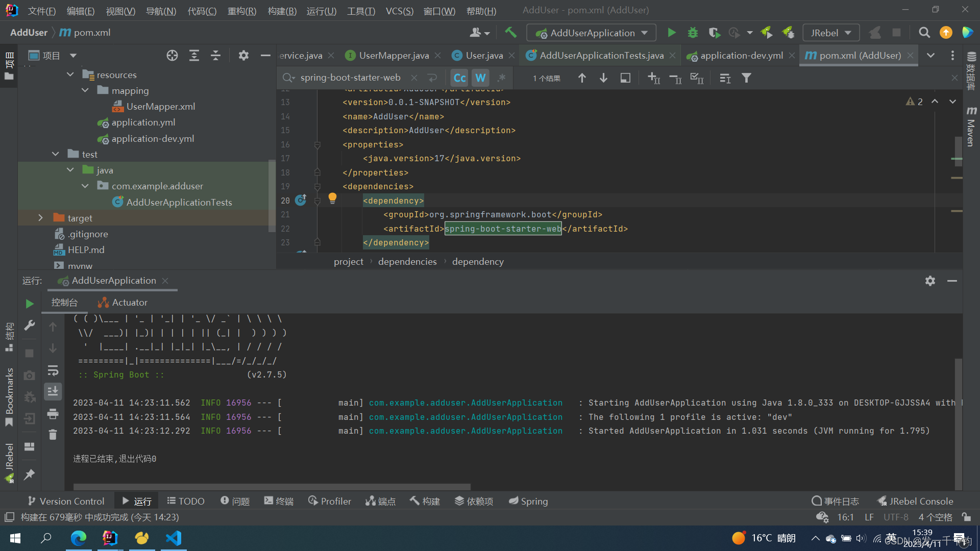Open Maven side tool window

pyautogui.click(x=971, y=127)
